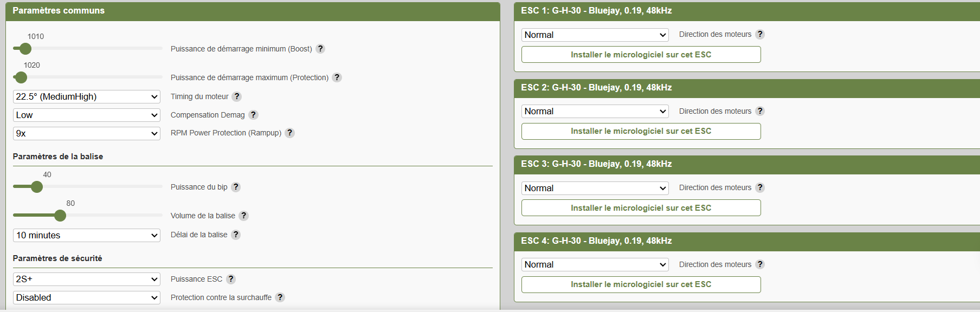Screen dimensions: 980x312
Task: Click help icon beside Protection contre la surchauffe
Action: 280,297
